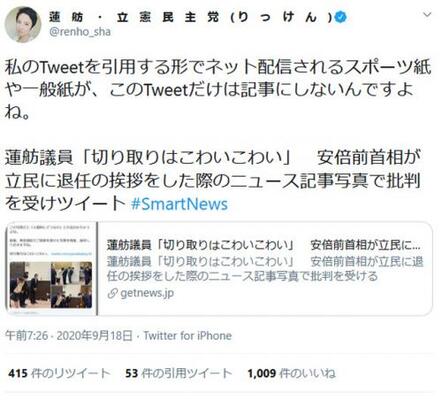View the 1,009 件のいいね list

(x=291, y=373)
